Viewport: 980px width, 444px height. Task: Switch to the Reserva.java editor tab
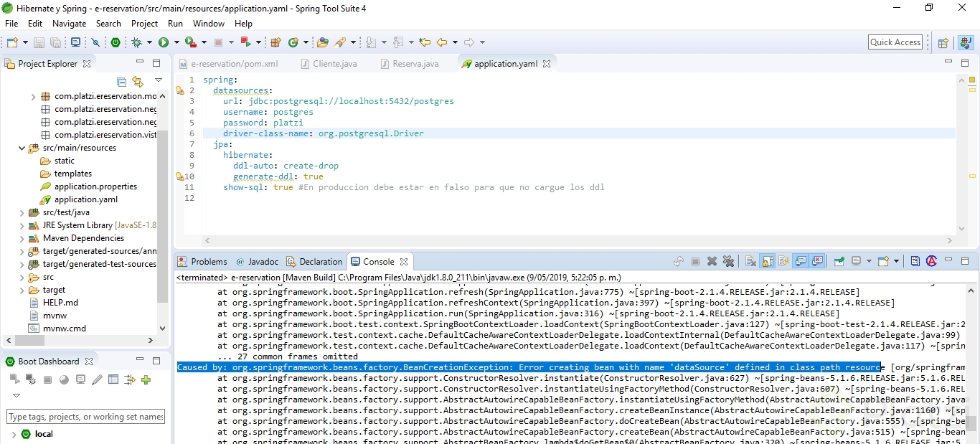[x=410, y=64]
